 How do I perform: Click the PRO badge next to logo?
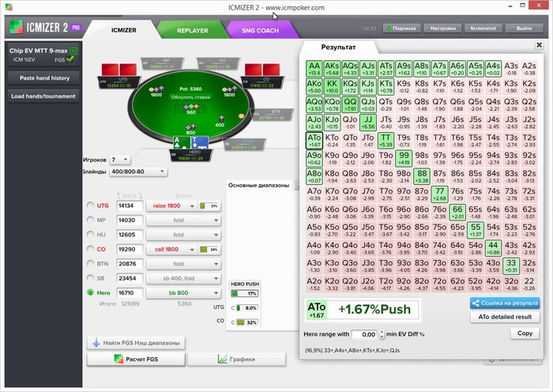pyautogui.click(x=76, y=27)
